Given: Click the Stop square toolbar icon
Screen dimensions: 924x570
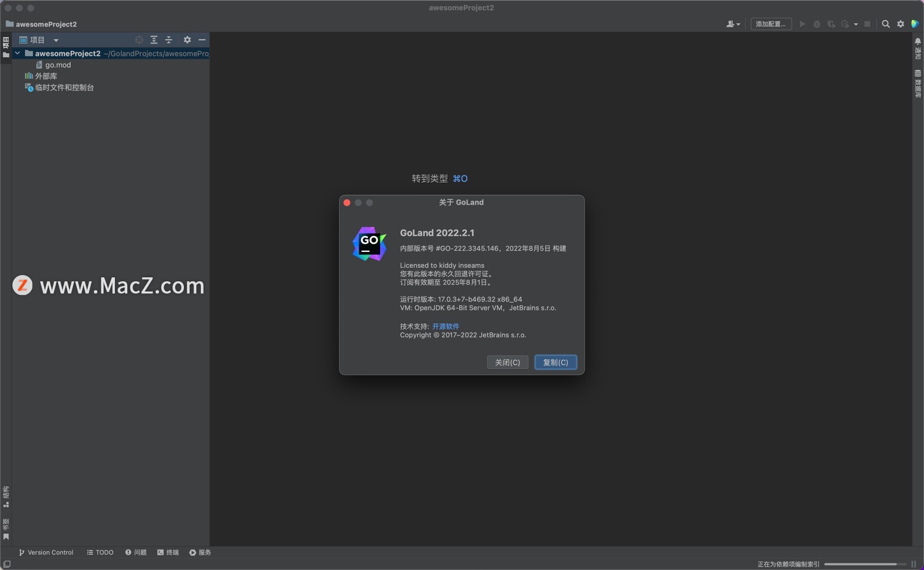Looking at the screenshot, I should [867, 24].
